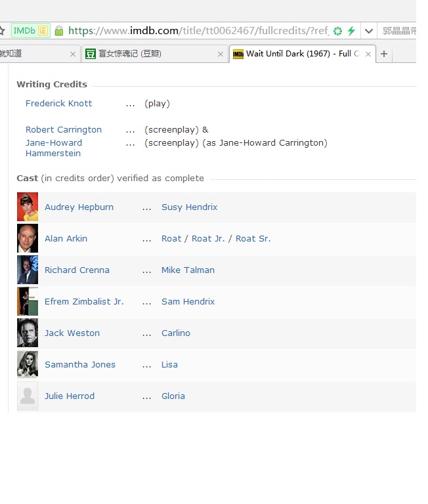Click the green padlock security icon
Image resolution: width=428 pixels, height=504 pixels.
coord(59,31)
